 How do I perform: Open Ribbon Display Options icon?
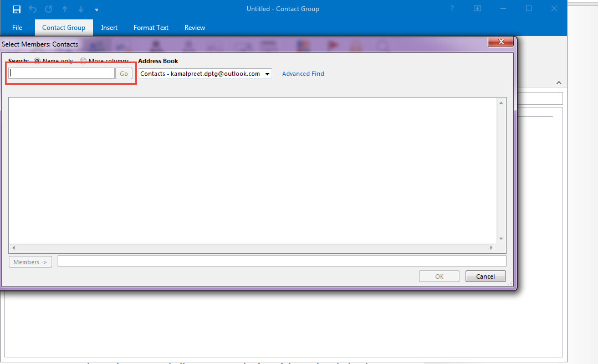point(478,8)
